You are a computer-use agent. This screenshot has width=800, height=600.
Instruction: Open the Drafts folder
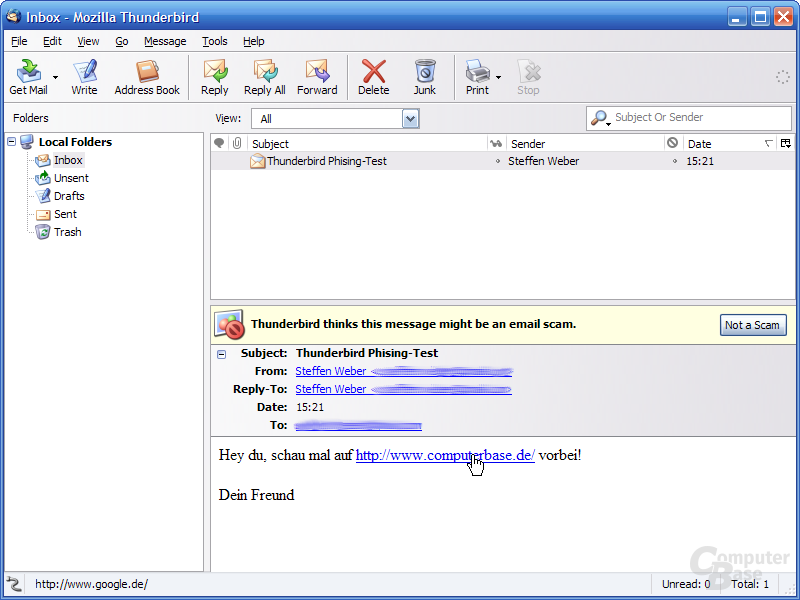point(69,196)
